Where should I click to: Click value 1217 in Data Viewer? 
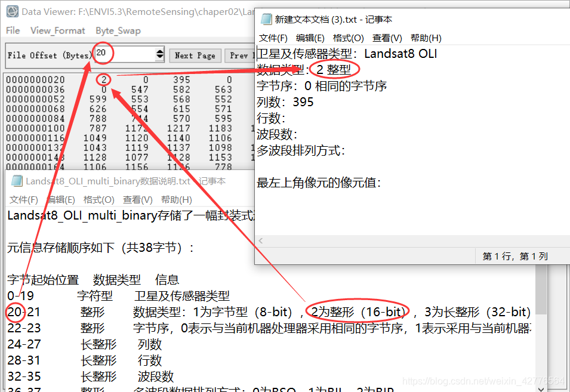[178, 128]
